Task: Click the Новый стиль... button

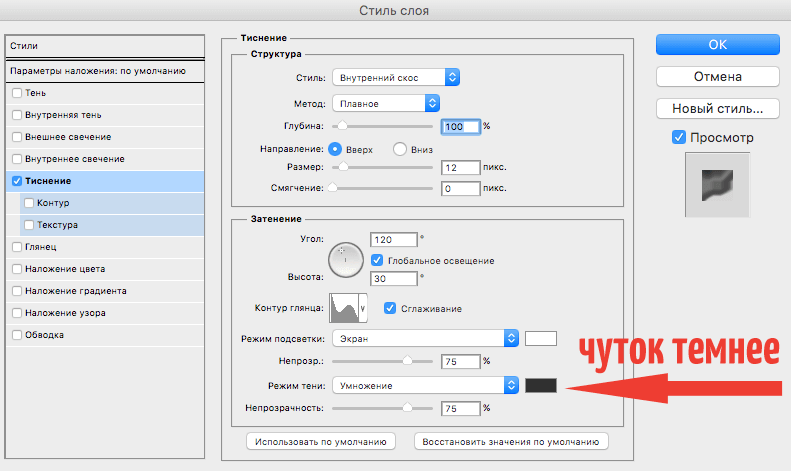Action: click(716, 108)
